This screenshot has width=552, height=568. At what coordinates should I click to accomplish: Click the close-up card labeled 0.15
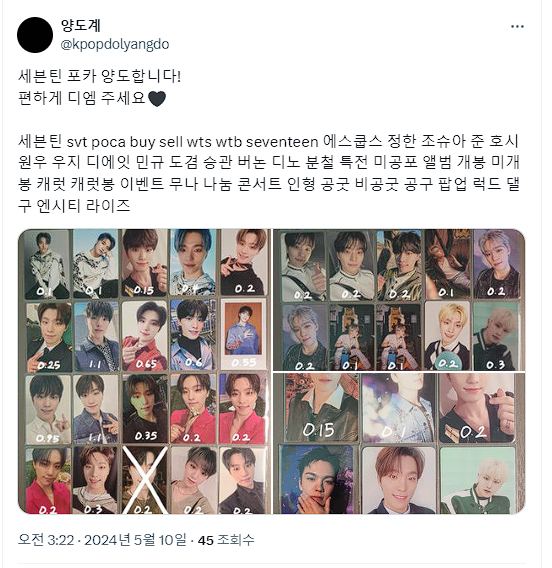click(x=321, y=408)
